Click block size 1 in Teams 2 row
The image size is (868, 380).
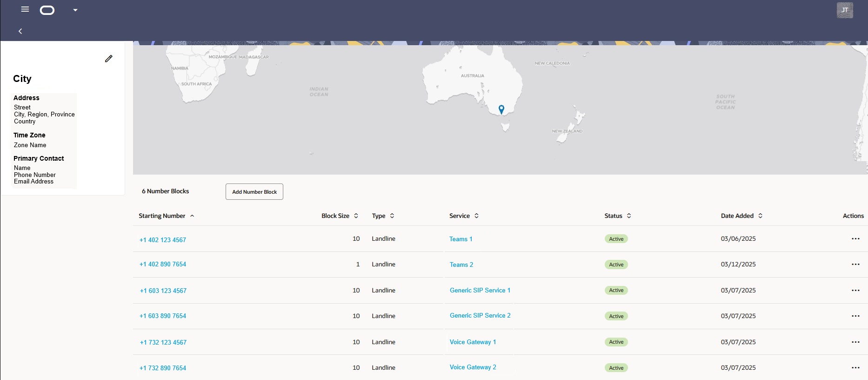click(358, 265)
